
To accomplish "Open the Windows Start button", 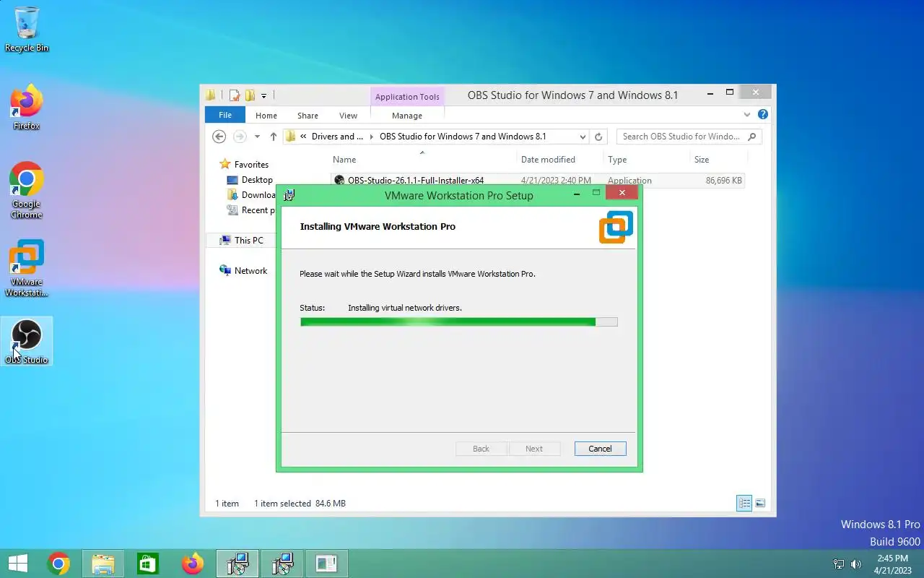I will (x=18, y=564).
